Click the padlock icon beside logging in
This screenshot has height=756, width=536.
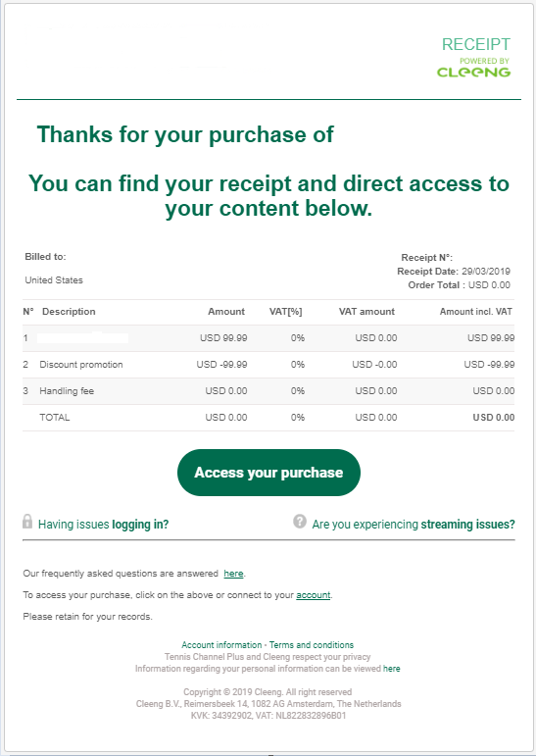(x=27, y=522)
